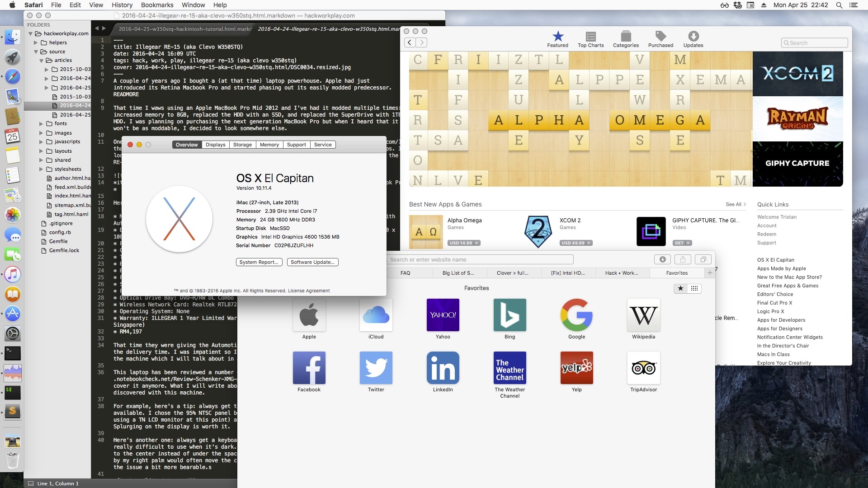Open Terminal from the Dock
Screen dimensions: 868x488
pos(13,353)
